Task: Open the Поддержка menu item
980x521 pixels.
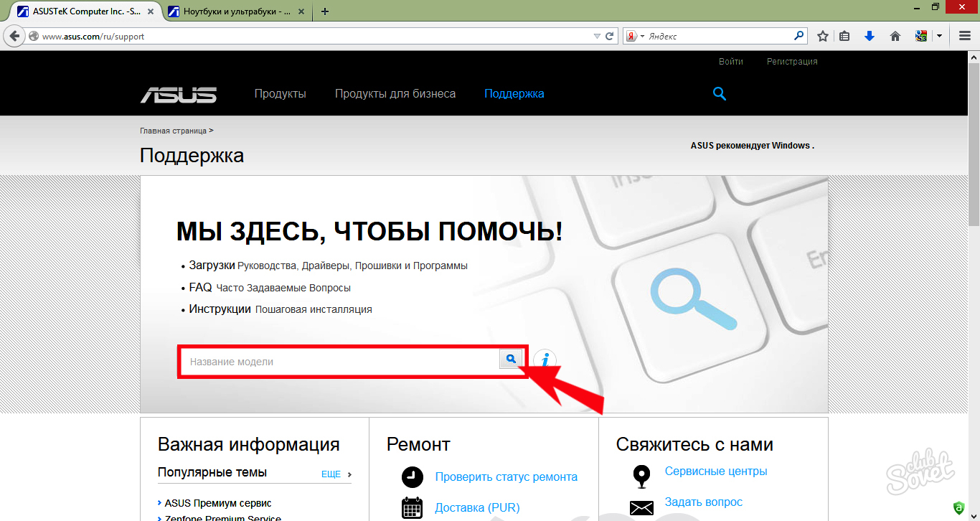Action: coord(514,94)
